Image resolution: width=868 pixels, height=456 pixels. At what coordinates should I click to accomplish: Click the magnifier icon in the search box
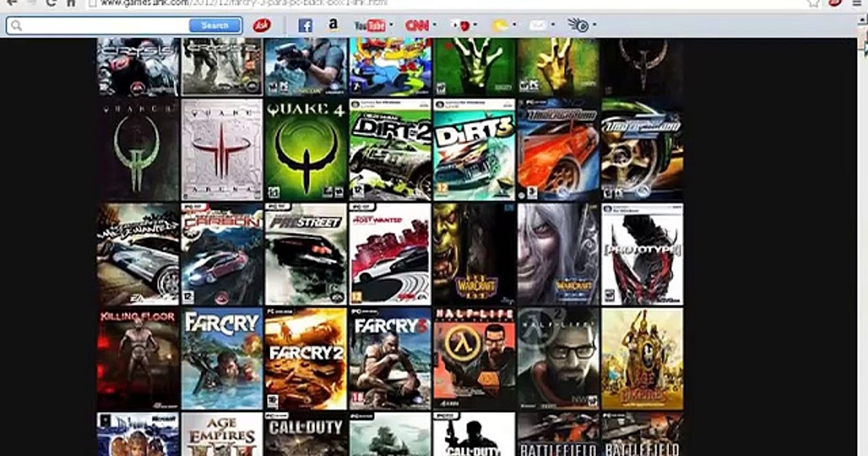(17, 25)
